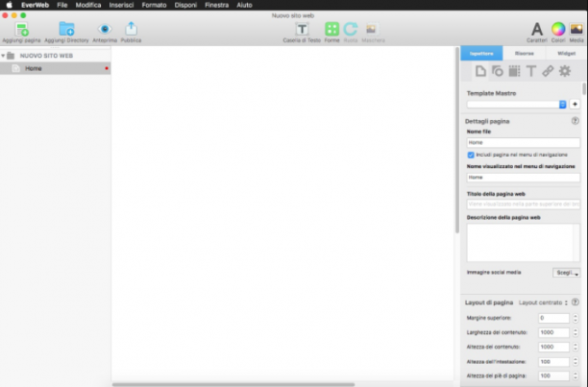Image resolution: width=588 pixels, height=387 pixels.
Task: Open the Apple menu
Action: click(9, 5)
